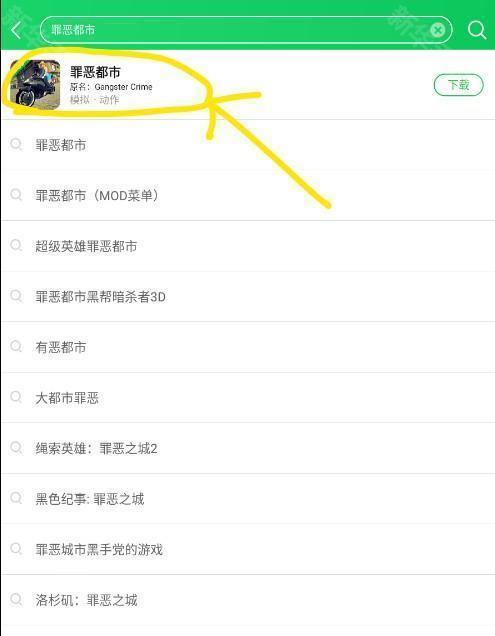Click the search input containing 罪恶都市
The height and width of the screenshot is (636, 495).
pyautogui.click(x=246, y=30)
